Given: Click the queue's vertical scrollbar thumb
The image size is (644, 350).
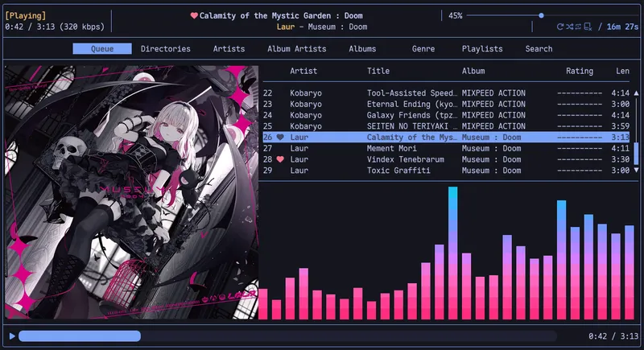Looking at the screenshot, I should pos(636,153).
